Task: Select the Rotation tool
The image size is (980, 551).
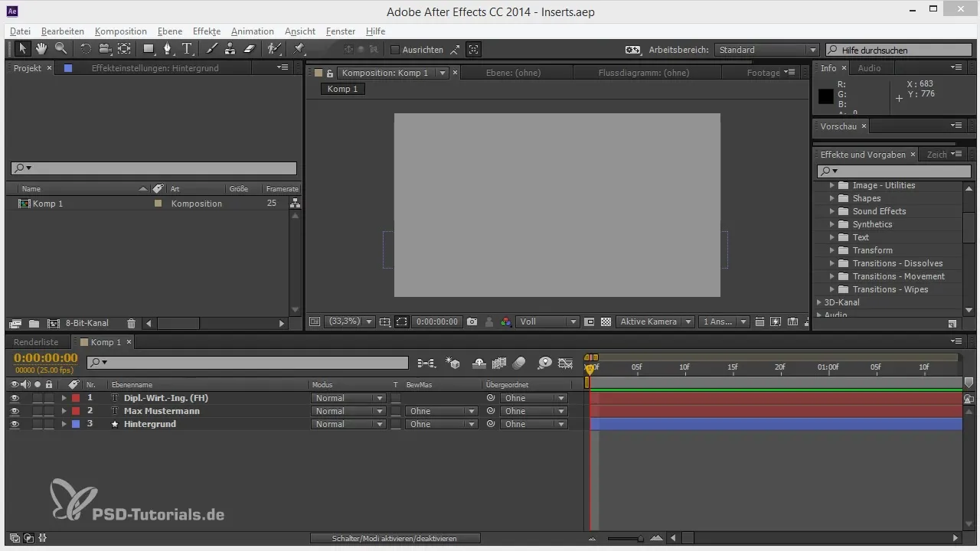Action: click(85, 49)
